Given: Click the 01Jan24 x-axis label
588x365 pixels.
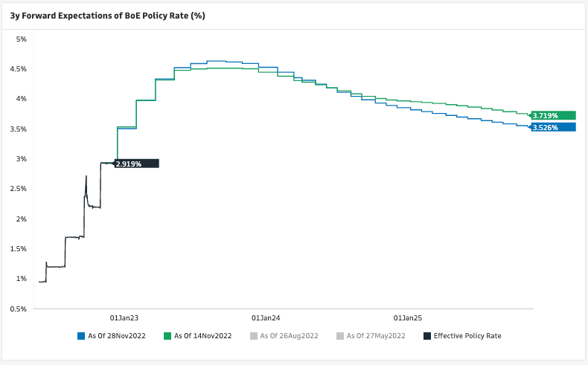Looking at the screenshot, I should pyautogui.click(x=266, y=317).
